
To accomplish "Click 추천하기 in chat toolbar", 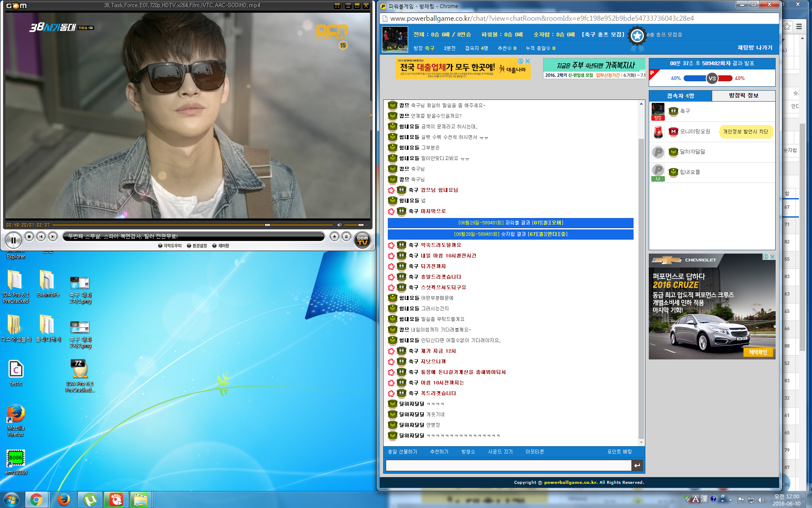I will coord(439,452).
